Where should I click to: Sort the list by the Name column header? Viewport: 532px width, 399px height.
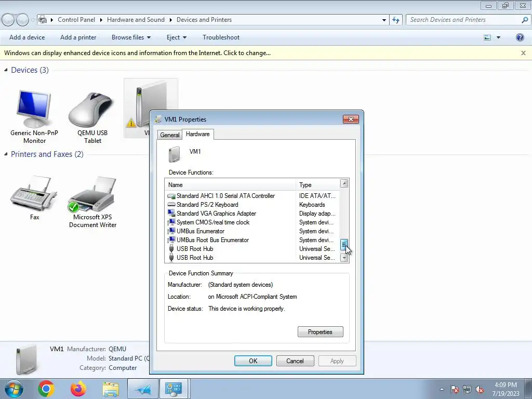(230, 185)
